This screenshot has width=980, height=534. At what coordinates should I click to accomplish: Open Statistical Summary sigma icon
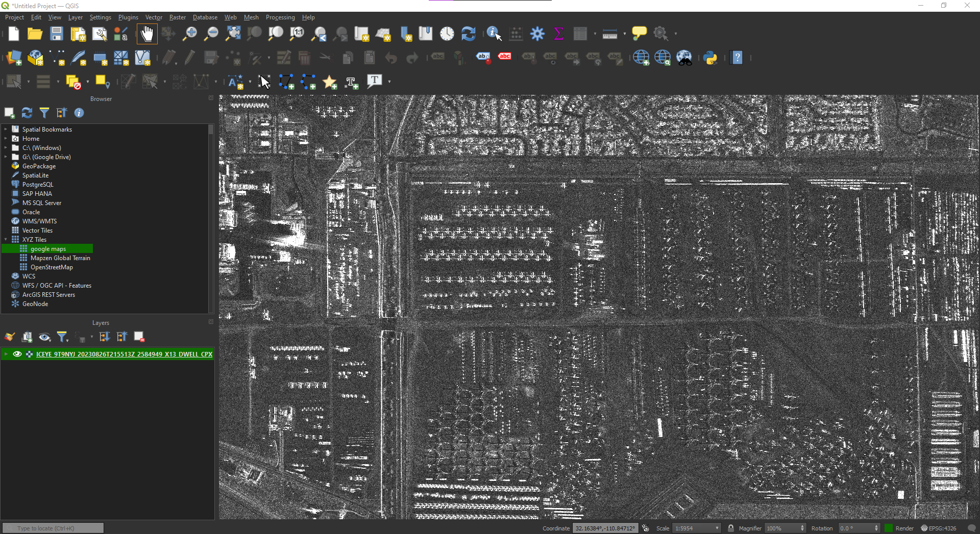click(x=559, y=34)
